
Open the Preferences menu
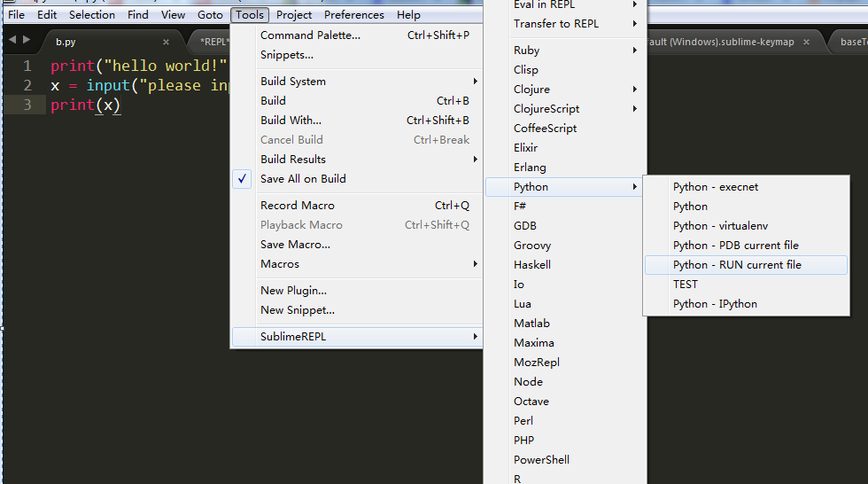click(x=354, y=15)
